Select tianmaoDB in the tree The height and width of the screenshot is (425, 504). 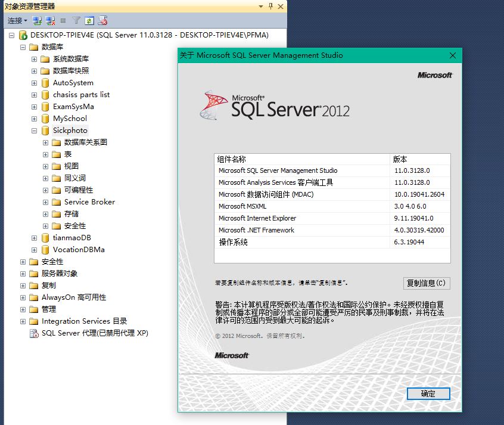[x=72, y=237]
